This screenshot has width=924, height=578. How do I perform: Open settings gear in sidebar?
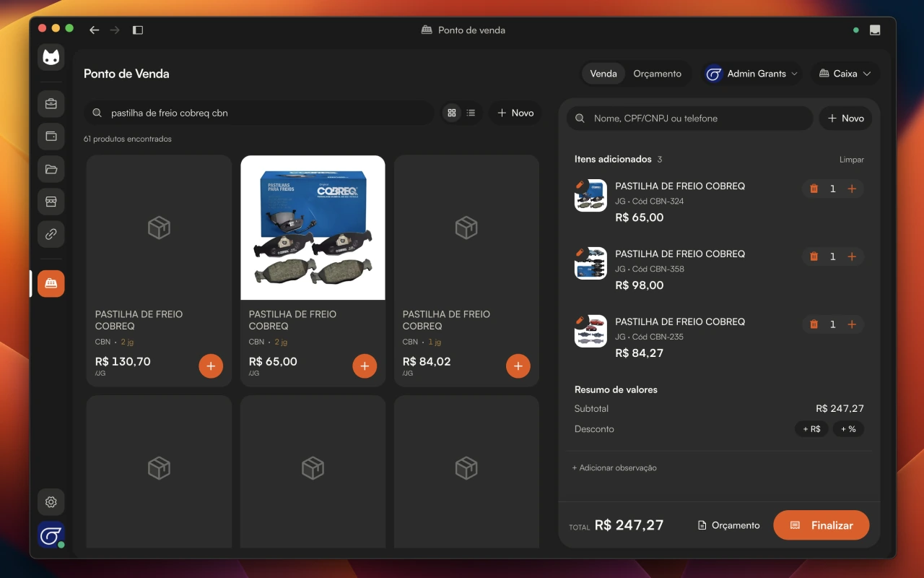(x=51, y=501)
